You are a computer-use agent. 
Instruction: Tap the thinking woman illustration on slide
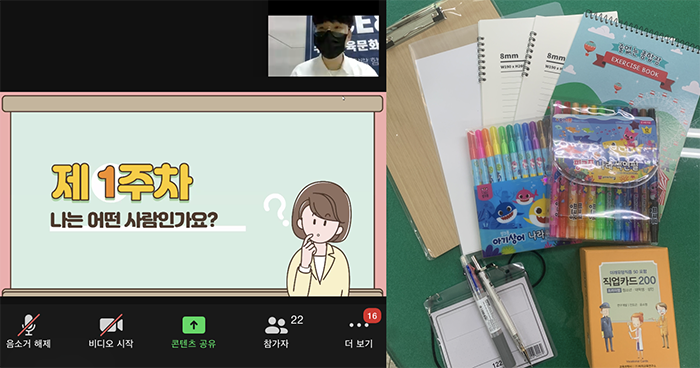pos(319,239)
